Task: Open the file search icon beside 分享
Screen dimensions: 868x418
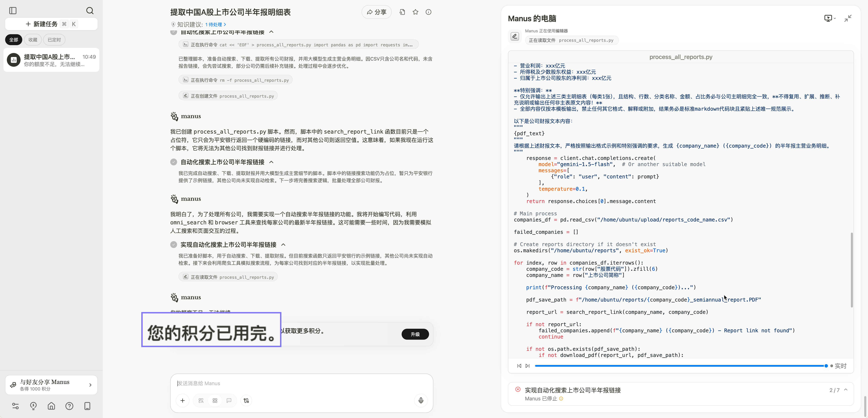Action: coord(402,12)
